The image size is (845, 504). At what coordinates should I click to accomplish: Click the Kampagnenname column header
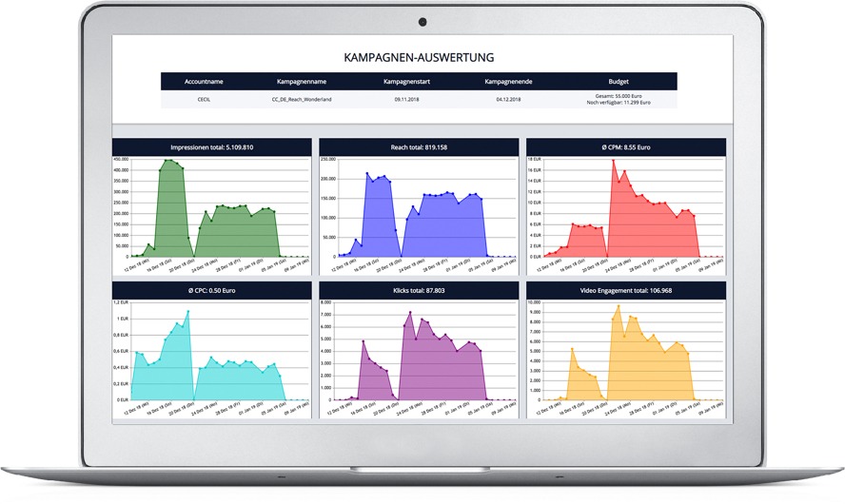tap(302, 82)
